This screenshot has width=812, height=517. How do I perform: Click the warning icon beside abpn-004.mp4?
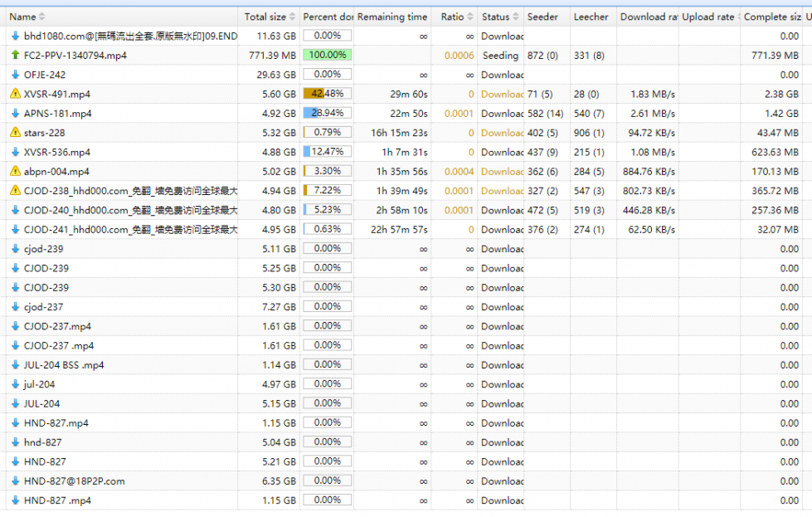(x=15, y=171)
